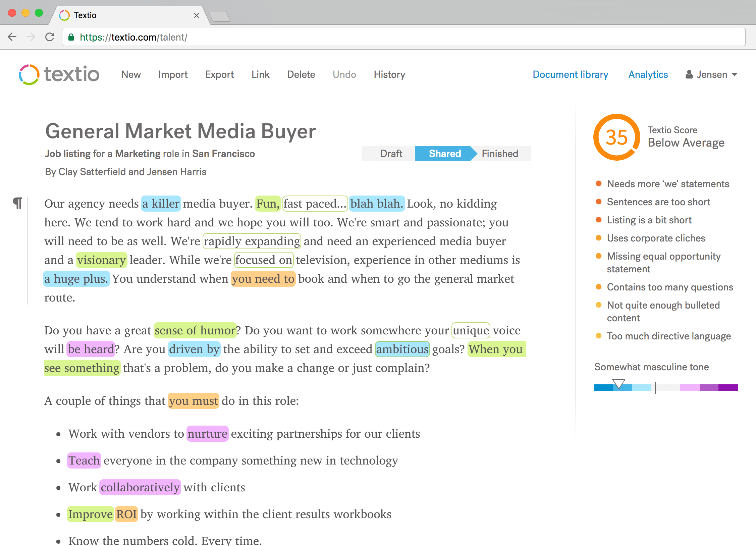Click the pink word 'Teach'
This screenshot has height=546, width=756.
[x=84, y=460]
